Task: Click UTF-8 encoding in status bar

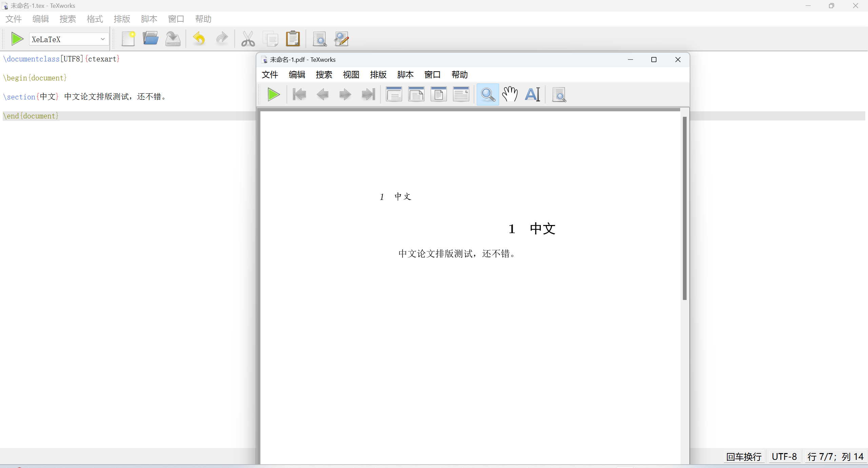Action: pyautogui.click(x=784, y=456)
